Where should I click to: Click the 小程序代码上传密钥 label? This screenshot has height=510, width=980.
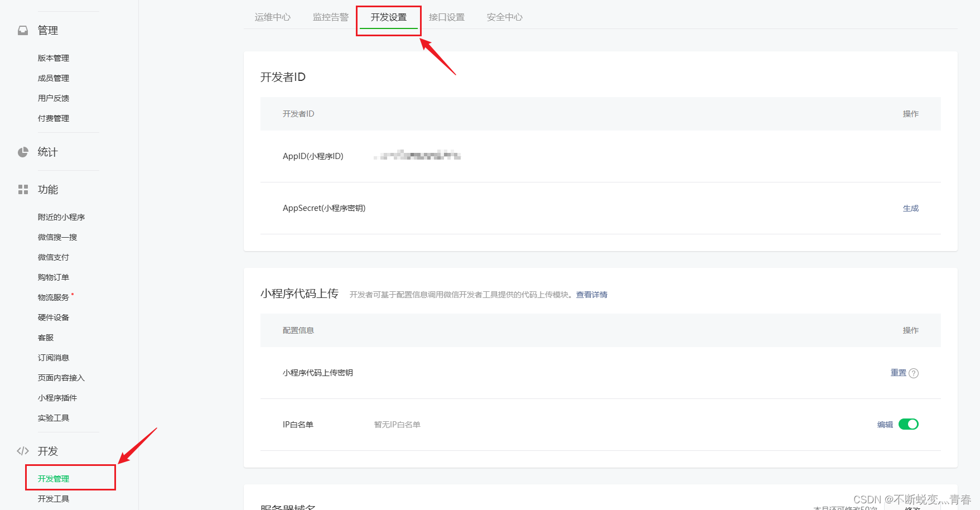[x=318, y=373]
